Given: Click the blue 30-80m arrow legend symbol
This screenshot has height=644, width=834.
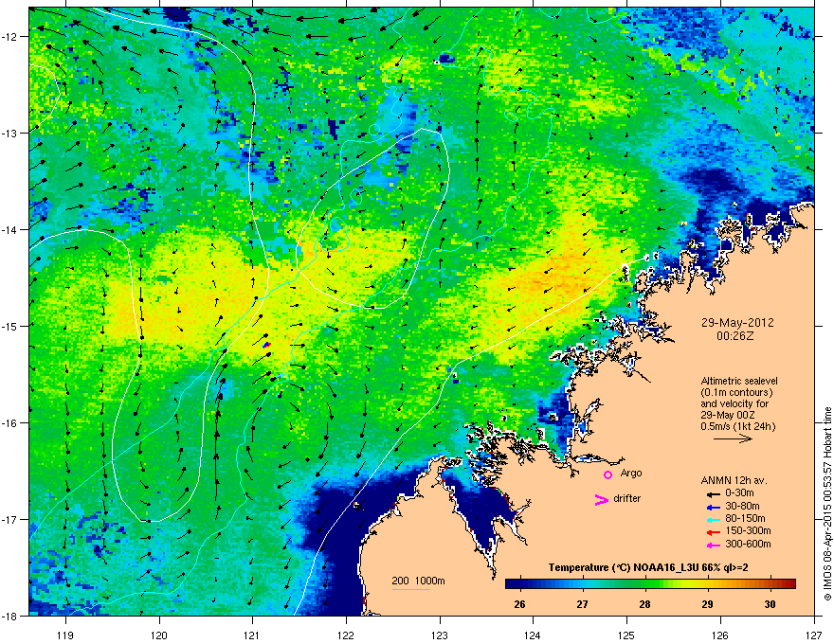Looking at the screenshot, I should (x=714, y=507).
